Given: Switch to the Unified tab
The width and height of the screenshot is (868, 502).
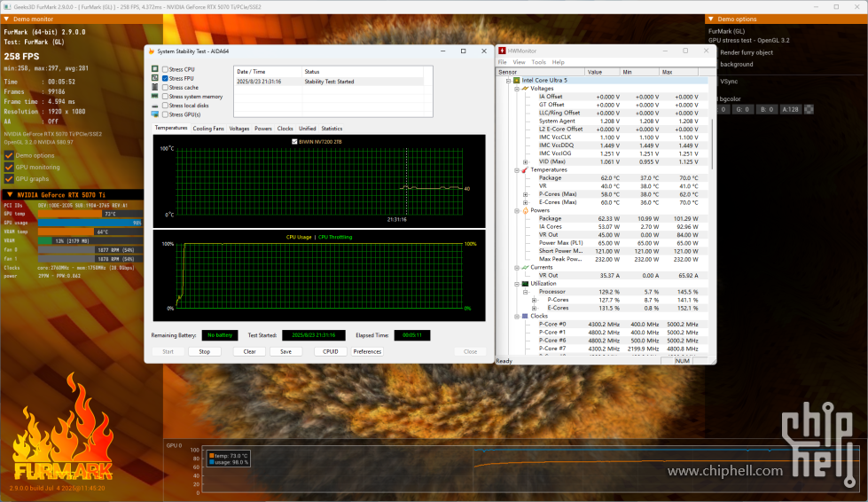Looking at the screenshot, I should tap(308, 129).
